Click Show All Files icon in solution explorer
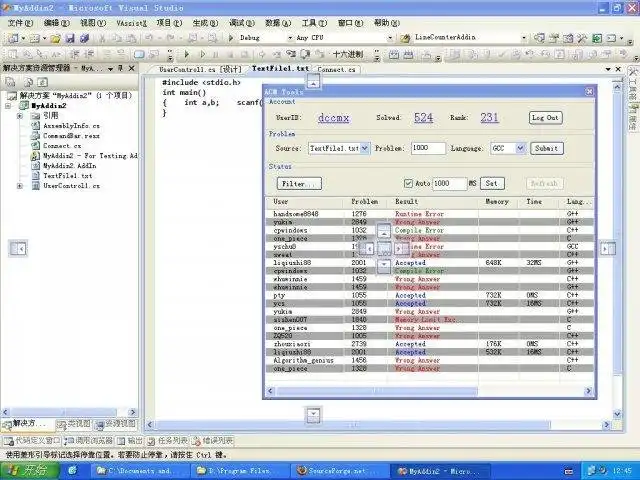This screenshot has width=640, height=480. tap(29, 82)
